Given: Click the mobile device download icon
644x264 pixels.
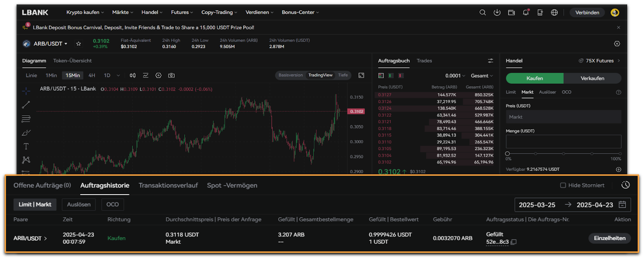Looking at the screenshot, I should (540, 12).
